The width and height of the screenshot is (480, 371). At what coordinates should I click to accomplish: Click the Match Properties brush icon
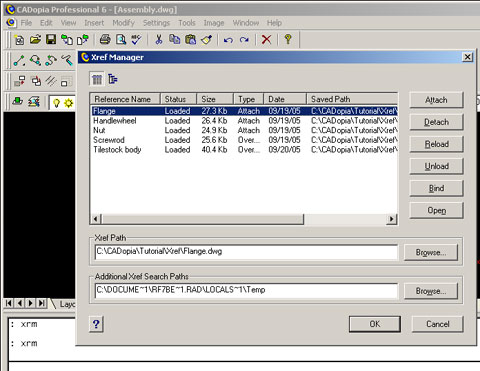tap(206, 40)
